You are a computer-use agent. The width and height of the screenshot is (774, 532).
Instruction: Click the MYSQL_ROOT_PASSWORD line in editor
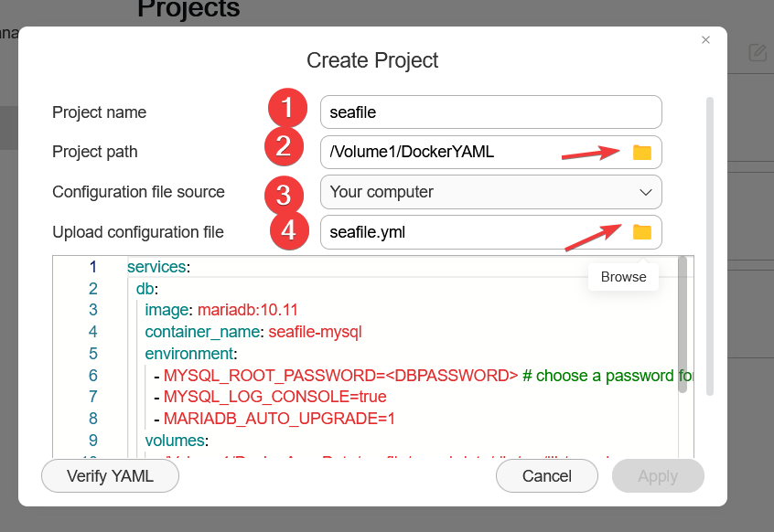coord(340,375)
